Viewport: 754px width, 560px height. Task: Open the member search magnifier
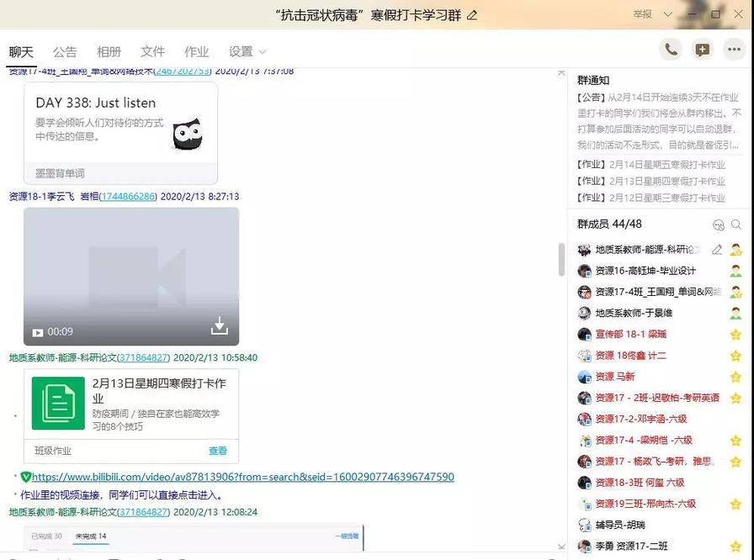pyautogui.click(x=738, y=225)
